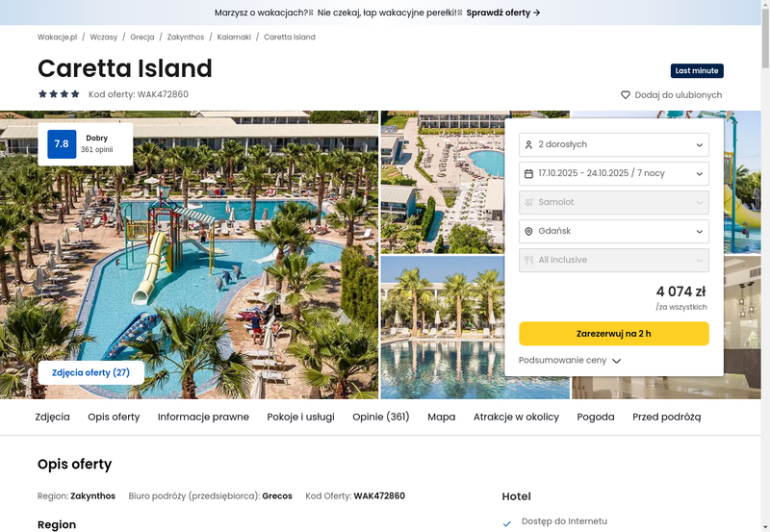Expand Podsumowanie ceny price summary
Screen dimensions: 770x532
click(570, 360)
